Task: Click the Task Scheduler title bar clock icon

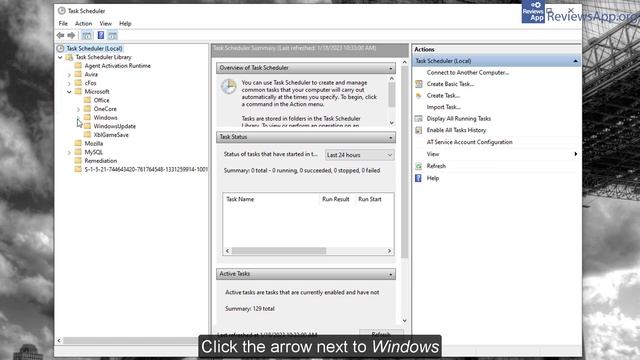Action: click(x=62, y=11)
